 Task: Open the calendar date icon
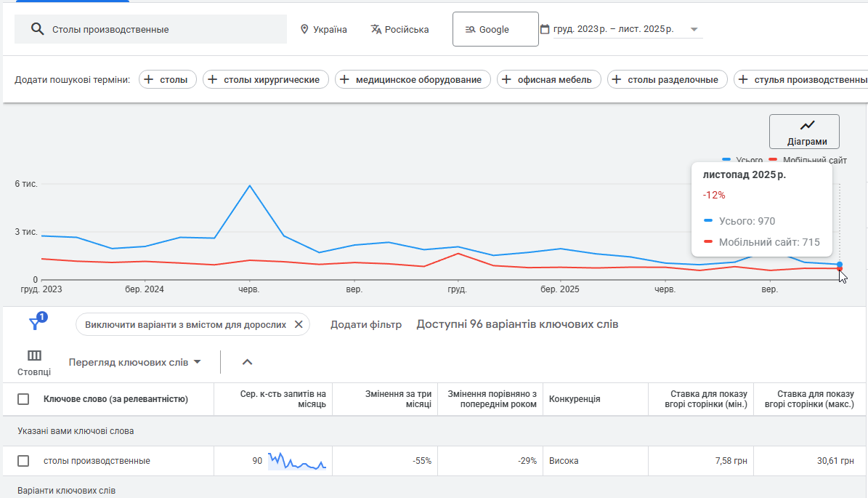pos(545,29)
